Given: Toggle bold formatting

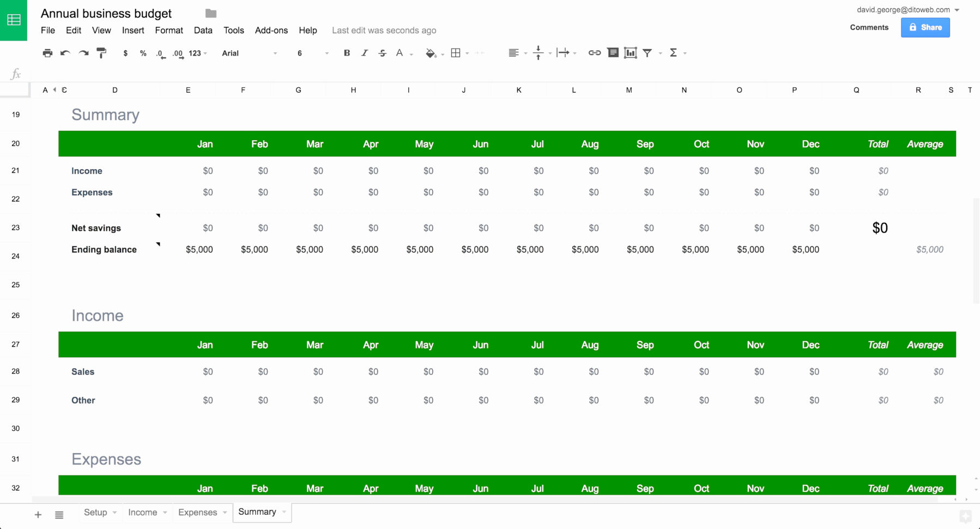Looking at the screenshot, I should (347, 53).
